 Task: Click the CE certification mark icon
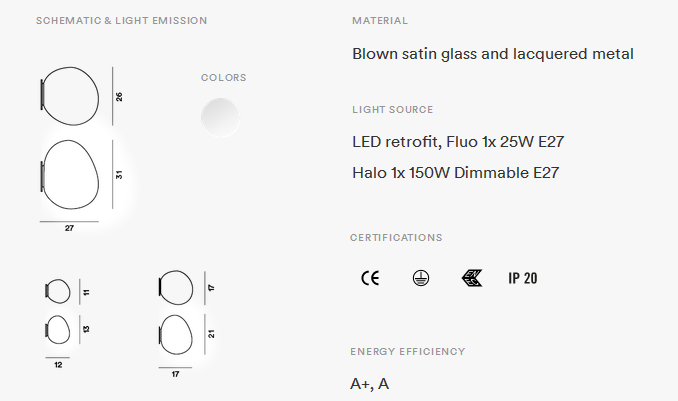370,278
